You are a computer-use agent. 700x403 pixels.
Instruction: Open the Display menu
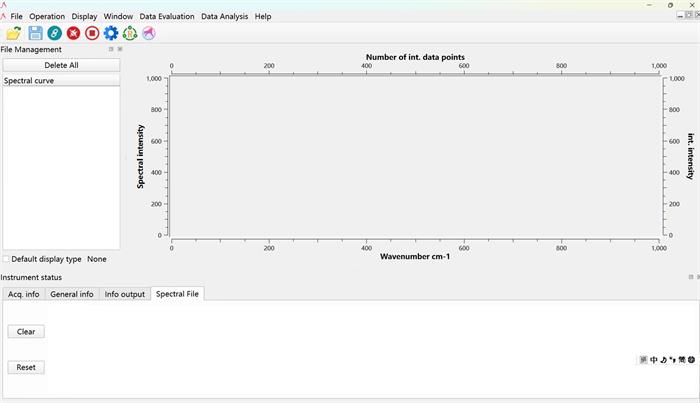tap(84, 16)
